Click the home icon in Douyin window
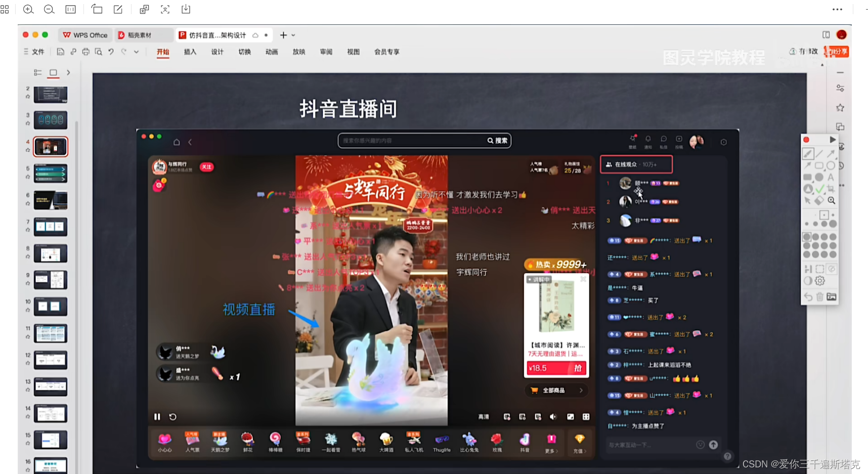The height and width of the screenshot is (474, 868). point(177,142)
